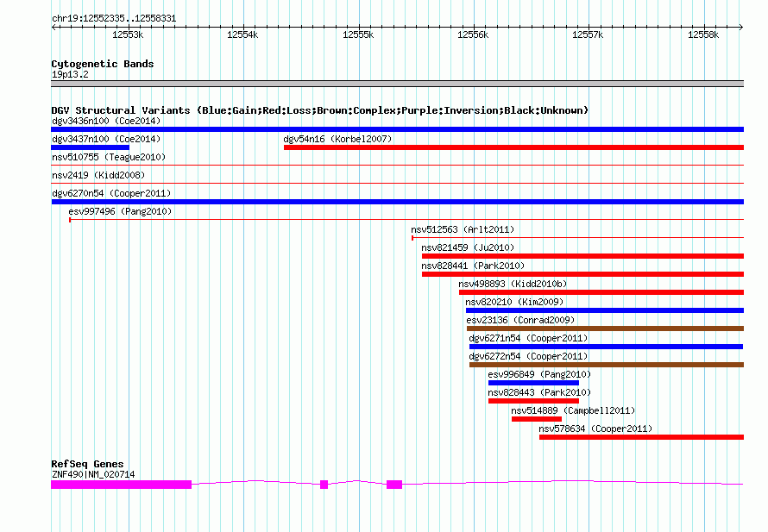Open the nsv820210 (Kim2009) label

[514, 302]
